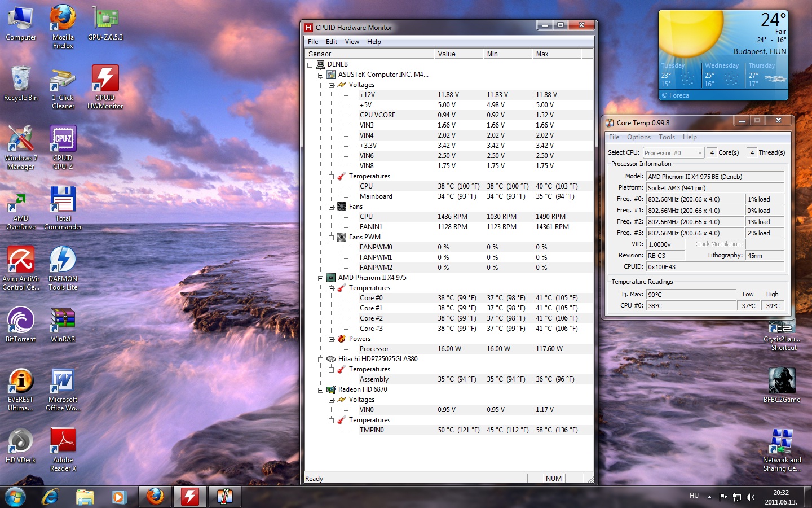This screenshot has height=508, width=812.
Task: Switch to Firefox in the taskbar
Action: (x=155, y=497)
